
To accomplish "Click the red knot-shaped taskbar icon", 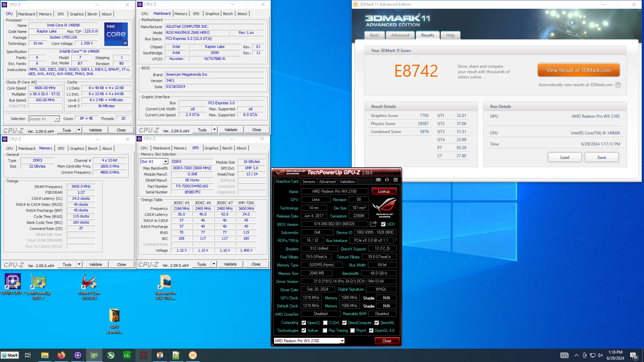I will [x=144, y=355].
